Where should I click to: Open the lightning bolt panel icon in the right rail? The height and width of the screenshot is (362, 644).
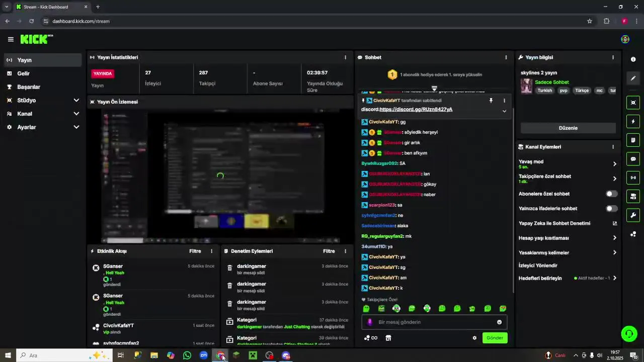633,121
